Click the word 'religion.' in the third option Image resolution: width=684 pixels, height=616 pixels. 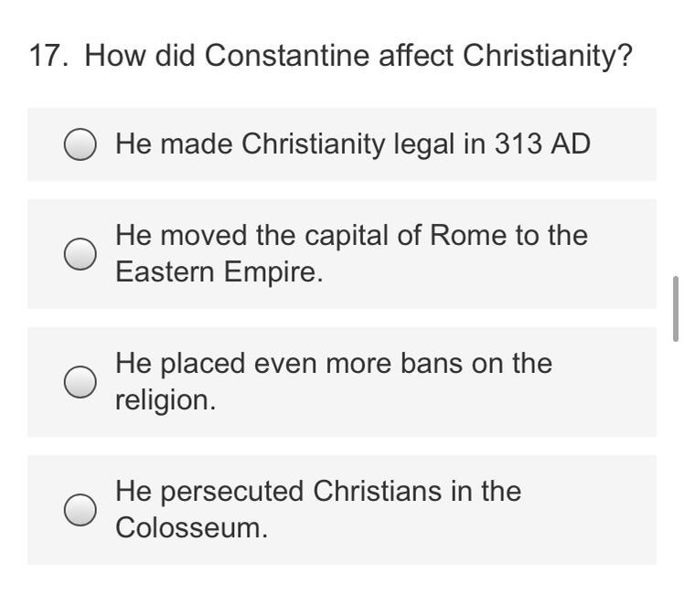(x=166, y=400)
